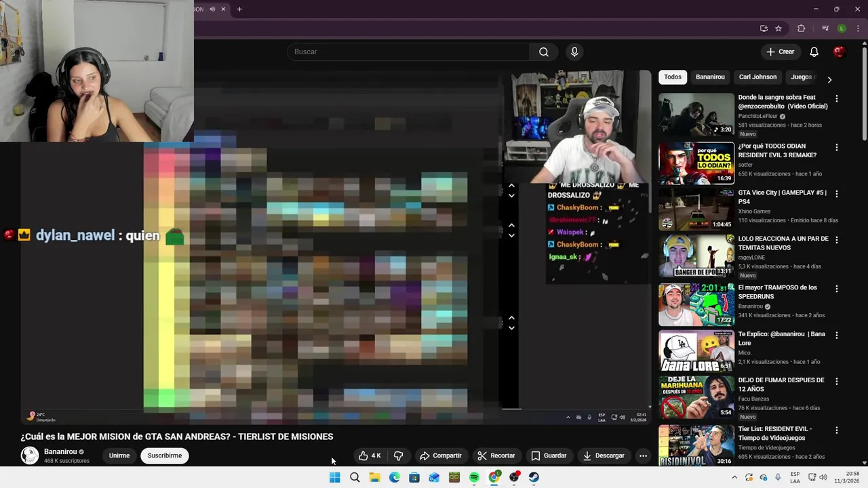
Task: Open Spotify from the taskbar
Action: [474, 477]
